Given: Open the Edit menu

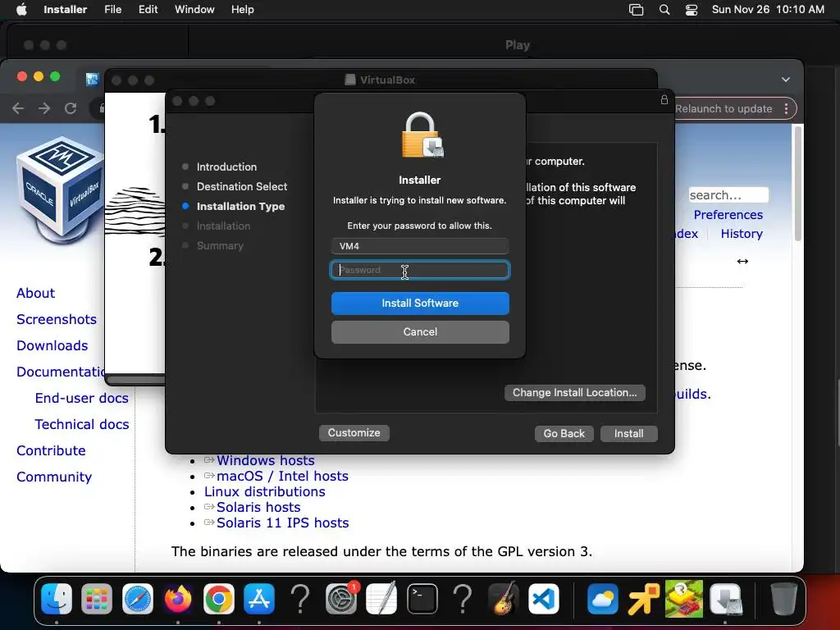Looking at the screenshot, I should (x=148, y=9).
